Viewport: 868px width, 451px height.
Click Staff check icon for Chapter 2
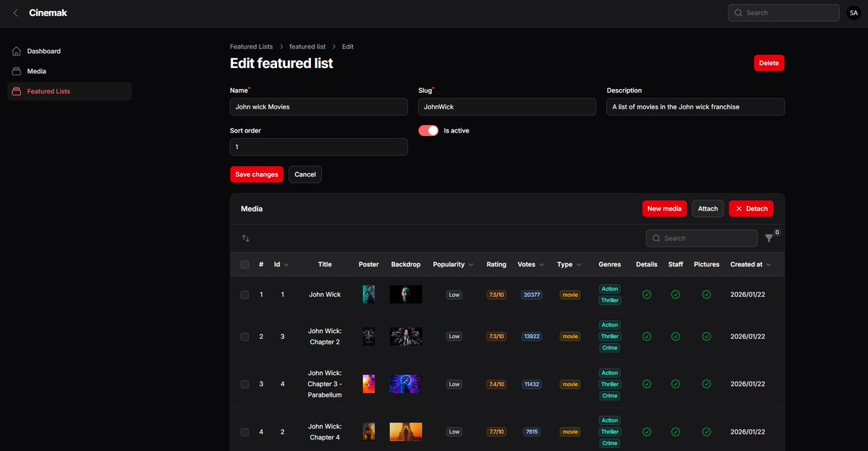676,337
